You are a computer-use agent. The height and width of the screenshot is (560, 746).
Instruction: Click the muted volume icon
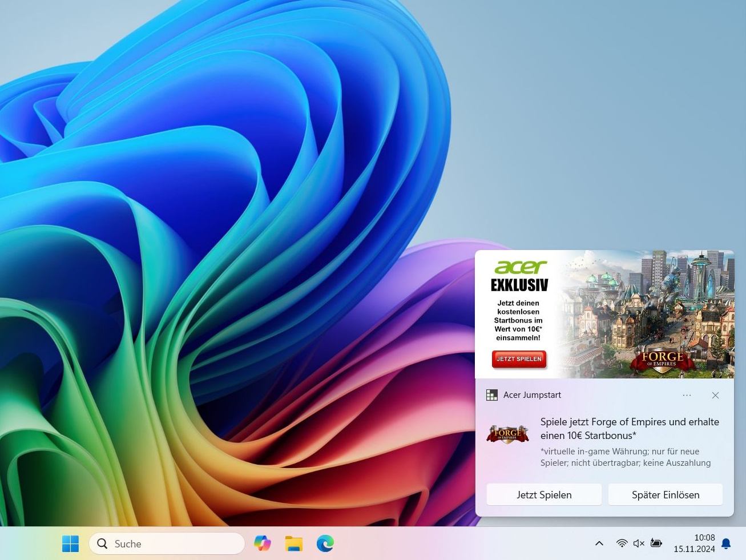pyautogui.click(x=639, y=543)
